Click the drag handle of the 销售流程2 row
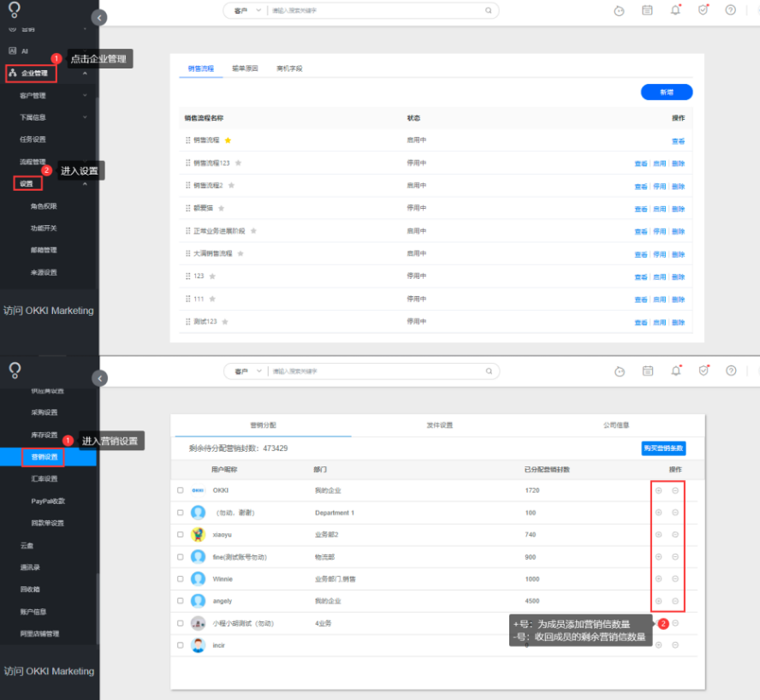 (x=188, y=185)
